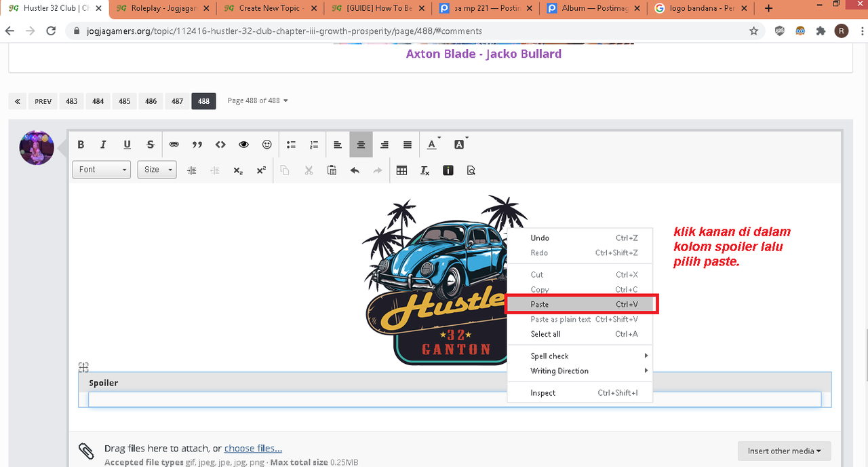The image size is (868, 467).
Task: Expand Writing Direction submenu
Action: click(x=580, y=371)
